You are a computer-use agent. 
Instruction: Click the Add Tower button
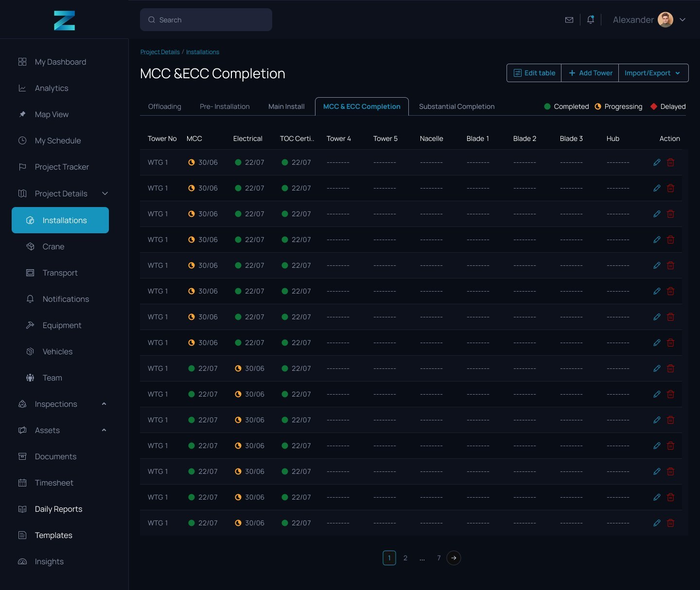(x=590, y=73)
